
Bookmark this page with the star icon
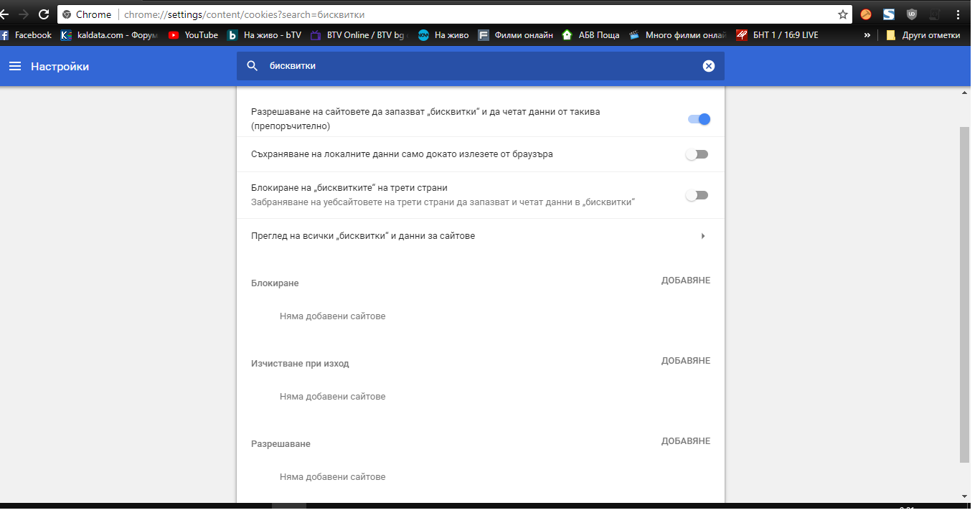tap(843, 14)
